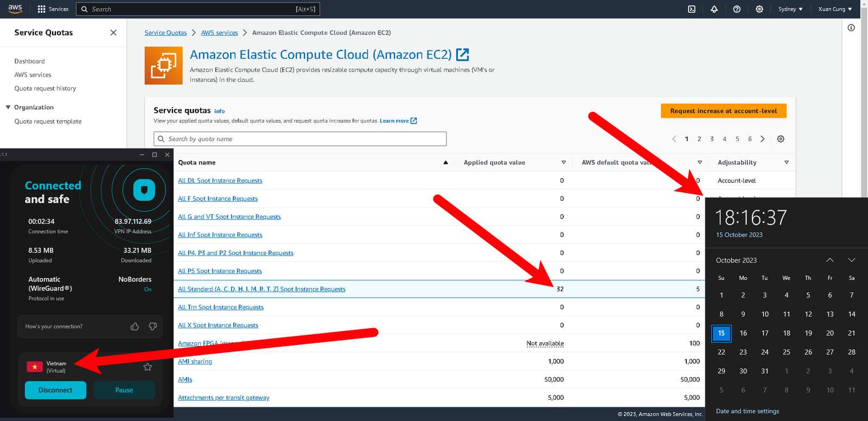Open AMI sharing quota link
The image size is (868, 421).
click(x=195, y=361)
